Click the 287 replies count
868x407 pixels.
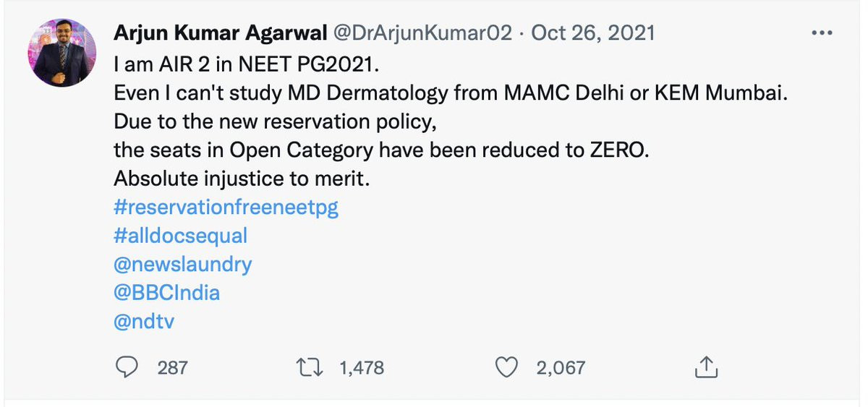pyautogui.click(x=172, y=368)
